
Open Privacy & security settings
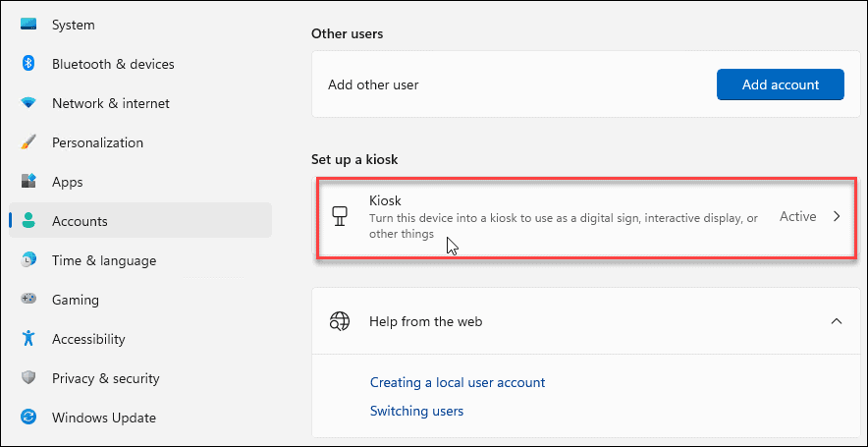(x=106, y=379)
